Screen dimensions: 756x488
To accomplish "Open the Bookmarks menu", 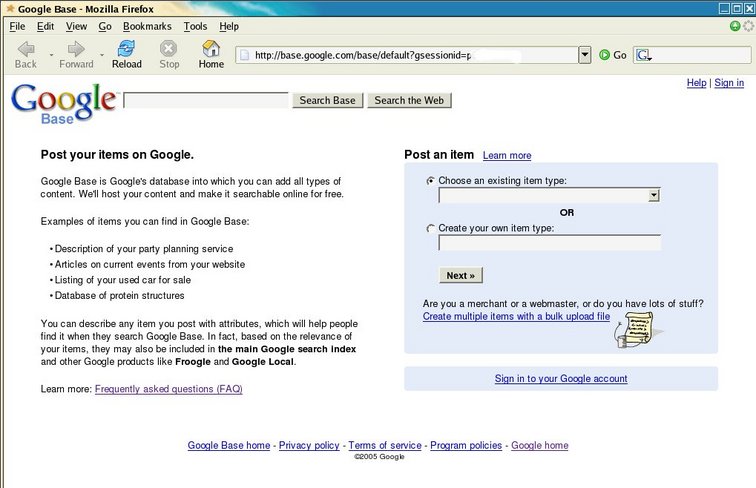I will click(147, 27).
